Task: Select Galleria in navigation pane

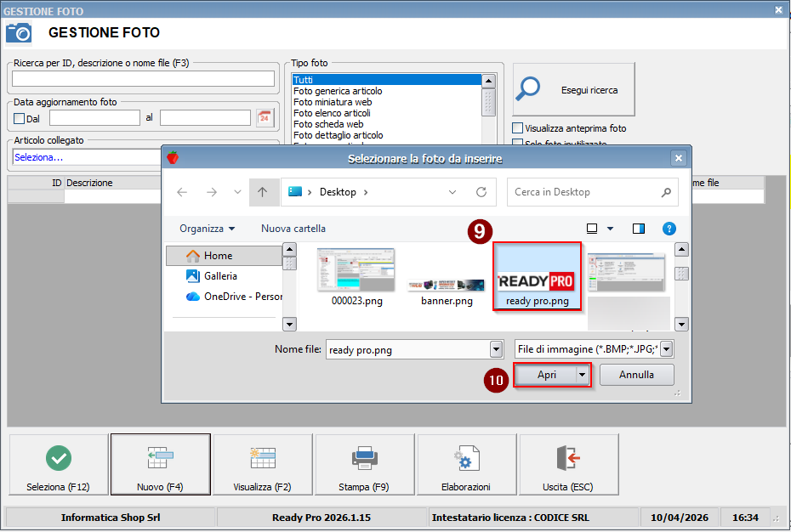Action: coord(219,276)
